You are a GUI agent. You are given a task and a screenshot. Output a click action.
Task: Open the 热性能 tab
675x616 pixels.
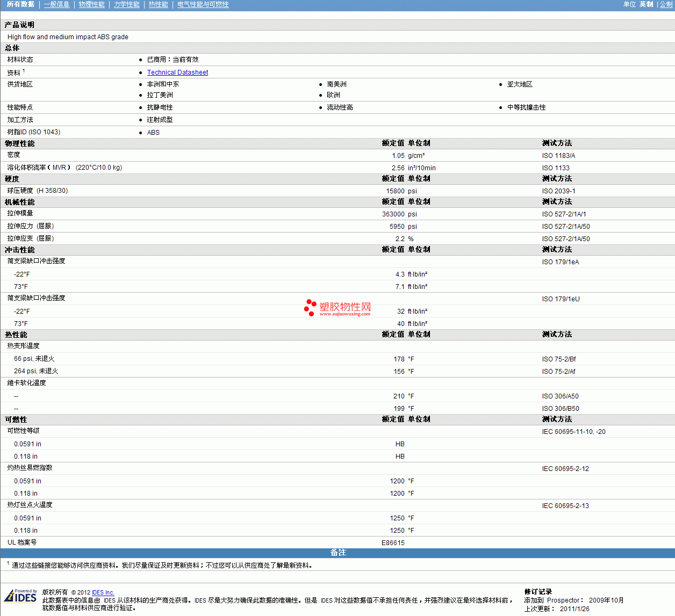tap(158, 4)
